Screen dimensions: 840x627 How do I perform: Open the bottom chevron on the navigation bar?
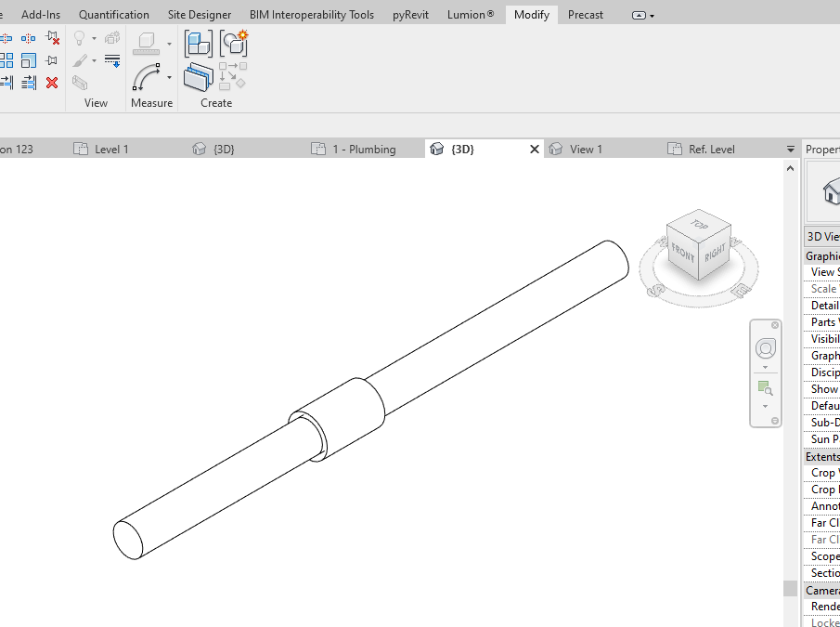775,420
